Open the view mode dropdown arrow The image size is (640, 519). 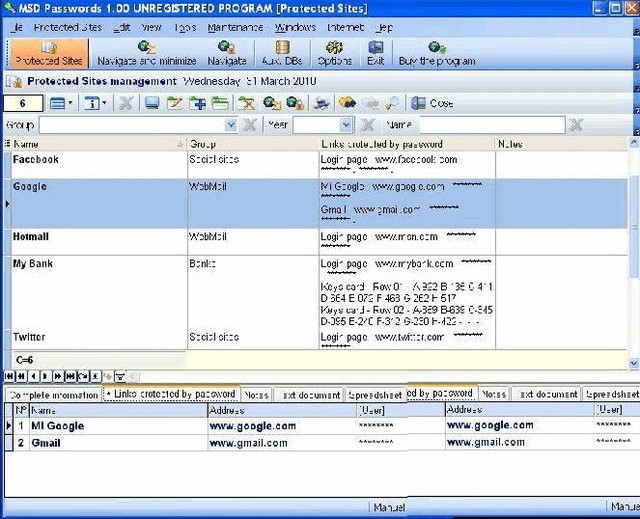coord(72,103)
